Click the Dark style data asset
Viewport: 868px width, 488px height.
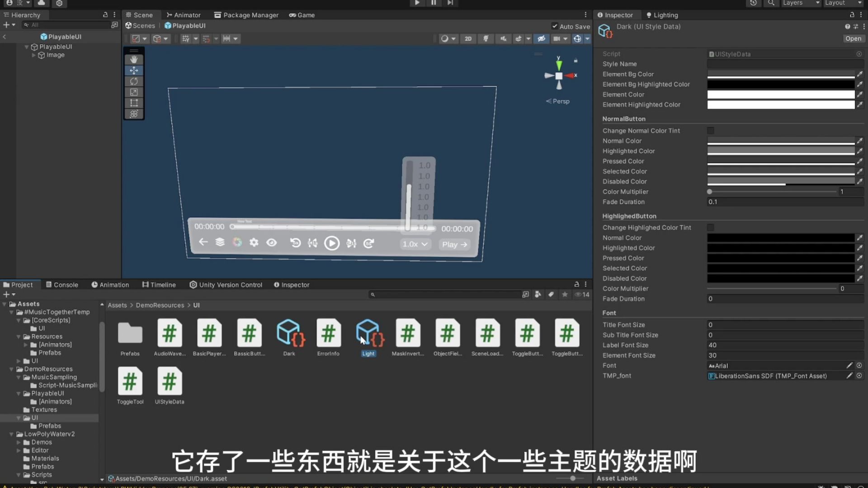(289, 338)
